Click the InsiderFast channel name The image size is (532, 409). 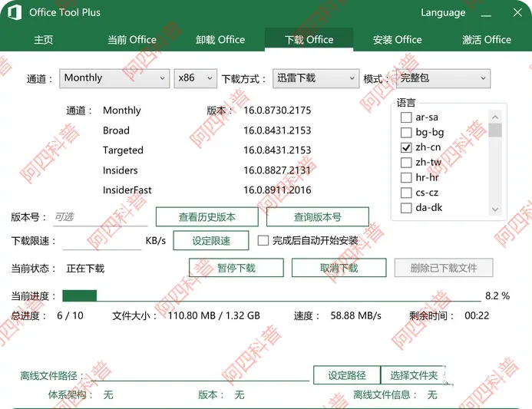(127, 190)
